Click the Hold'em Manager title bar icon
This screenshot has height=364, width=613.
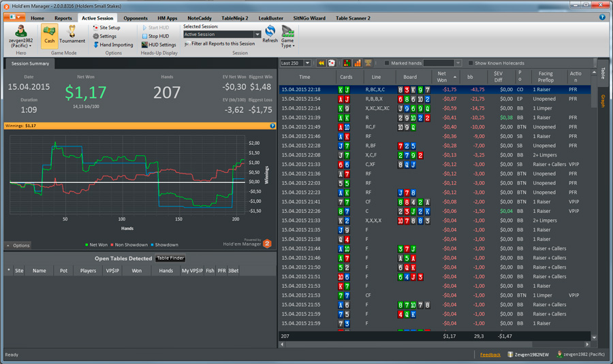click(x=6, y=6)
